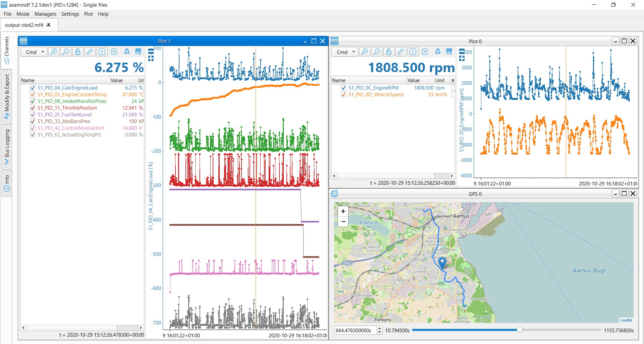Click the crosshair cursor icon in Plot 1 toolbar
644x344 pixels.
tap(114, 52)
